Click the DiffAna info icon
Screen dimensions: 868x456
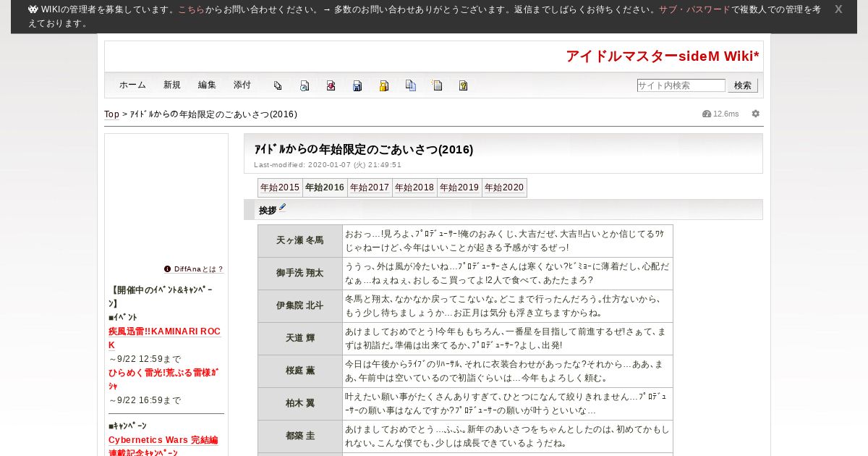[x=168, y=269]
